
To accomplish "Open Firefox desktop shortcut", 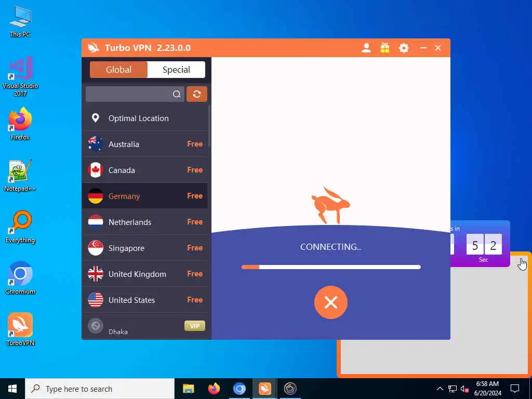I will tap(20, 124).
